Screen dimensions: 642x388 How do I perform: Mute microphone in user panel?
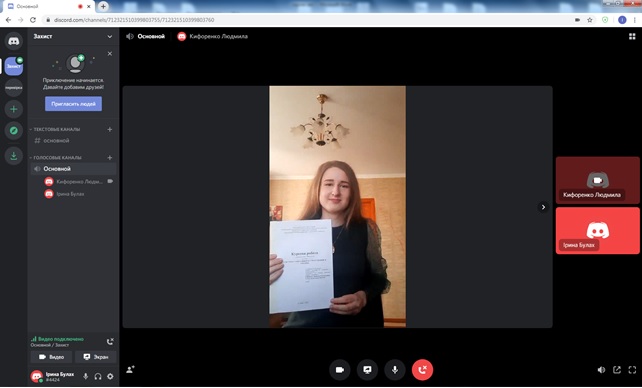tap(86, 376)
